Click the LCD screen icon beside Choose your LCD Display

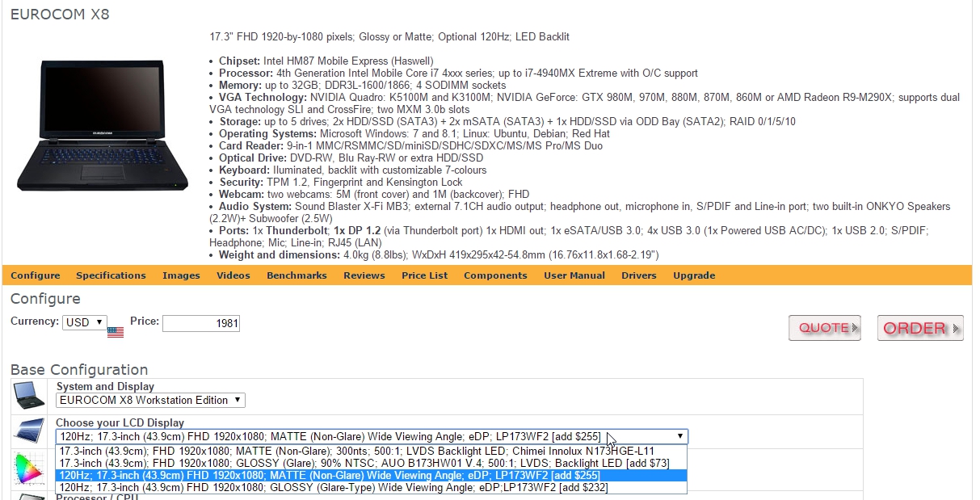[x=29, y=431]
